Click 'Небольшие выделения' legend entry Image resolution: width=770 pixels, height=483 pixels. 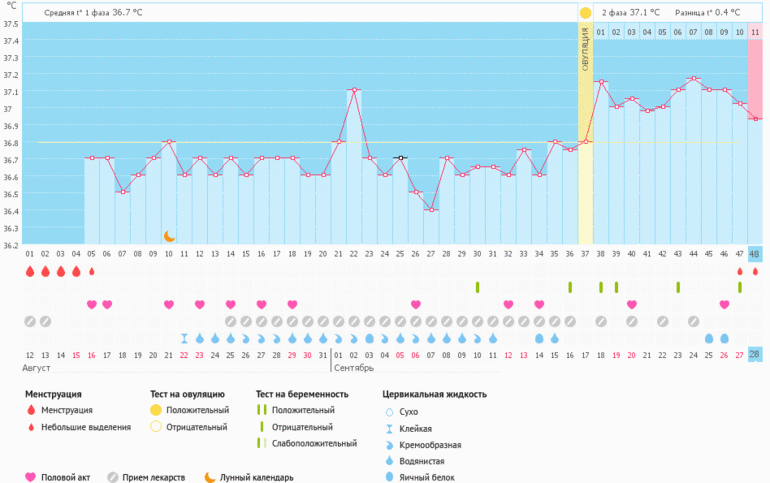[x=86, y=427]
